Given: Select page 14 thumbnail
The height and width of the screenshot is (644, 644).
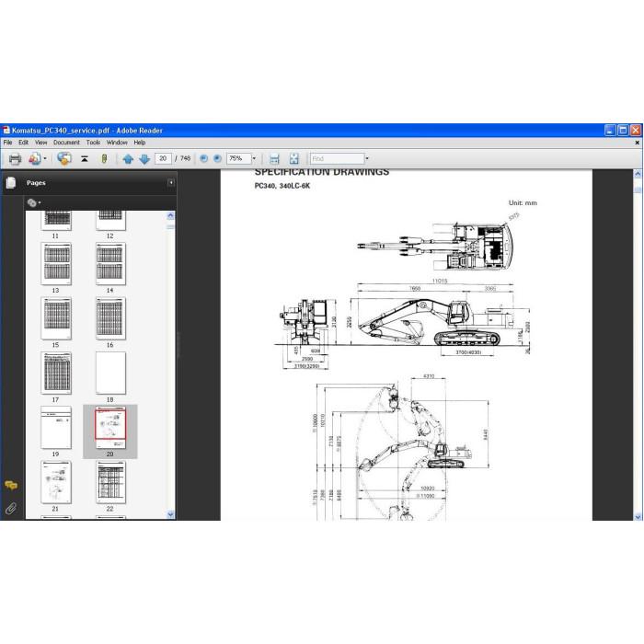Looking at the screenshot, I should (111, 264).
